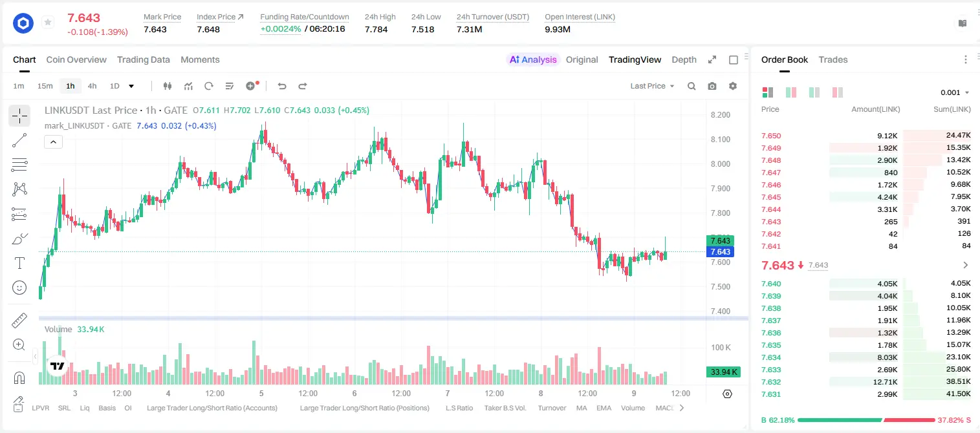980x433 pixels.
Task: Open the Coin Overview tab
Action: 76,59
